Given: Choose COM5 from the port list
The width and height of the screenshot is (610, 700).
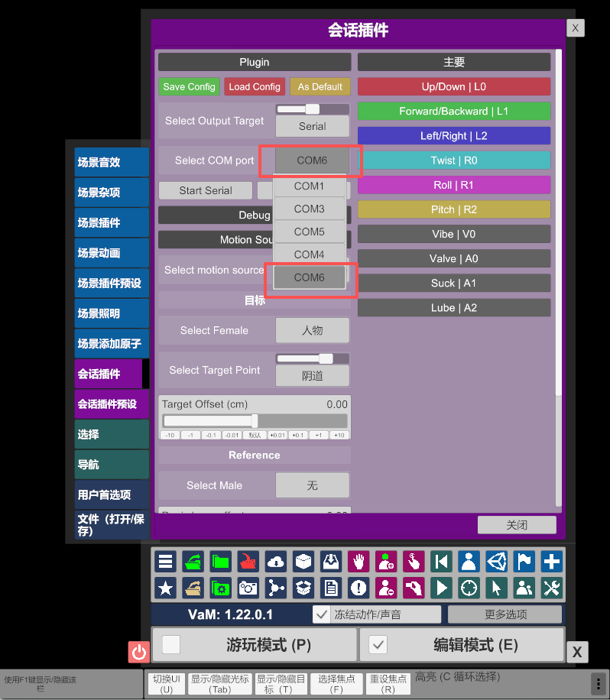Looking at the screenshot, I should tap(309, 232).
